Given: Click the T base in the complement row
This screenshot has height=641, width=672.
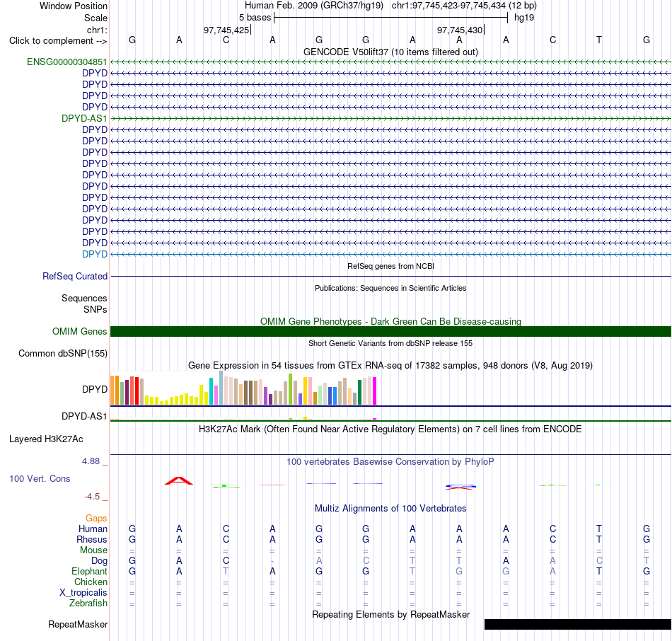Looking at the screenshot, I should 599,40.
